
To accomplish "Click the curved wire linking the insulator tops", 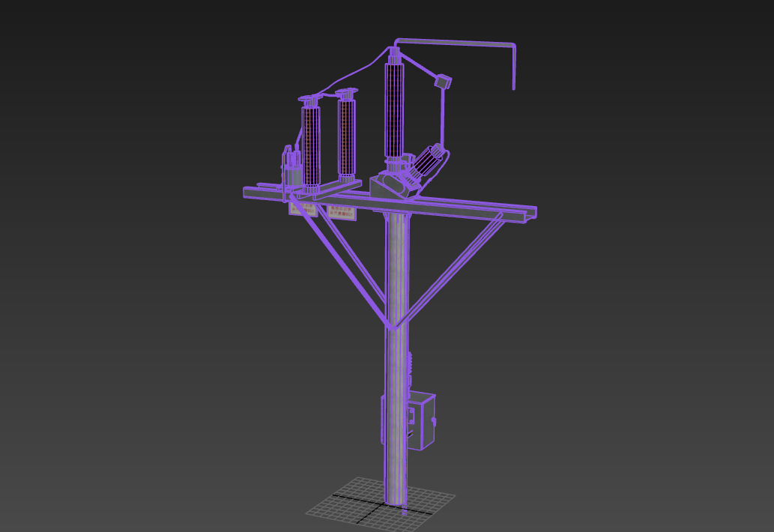I will coord(352,76).
